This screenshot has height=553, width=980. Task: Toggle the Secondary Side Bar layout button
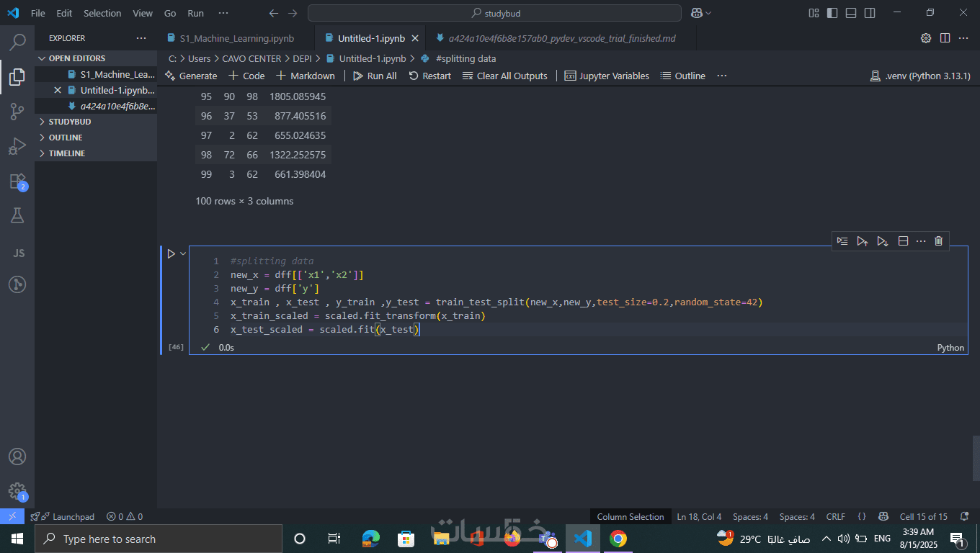[x=870, y=13]
